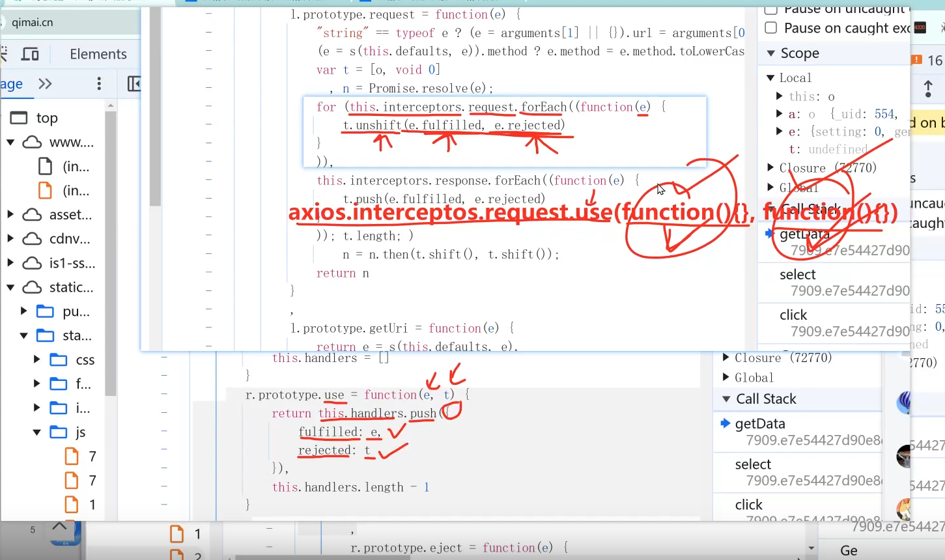Click the 'r.prototype.eject = function(e)' line

[x=459, y=548]
